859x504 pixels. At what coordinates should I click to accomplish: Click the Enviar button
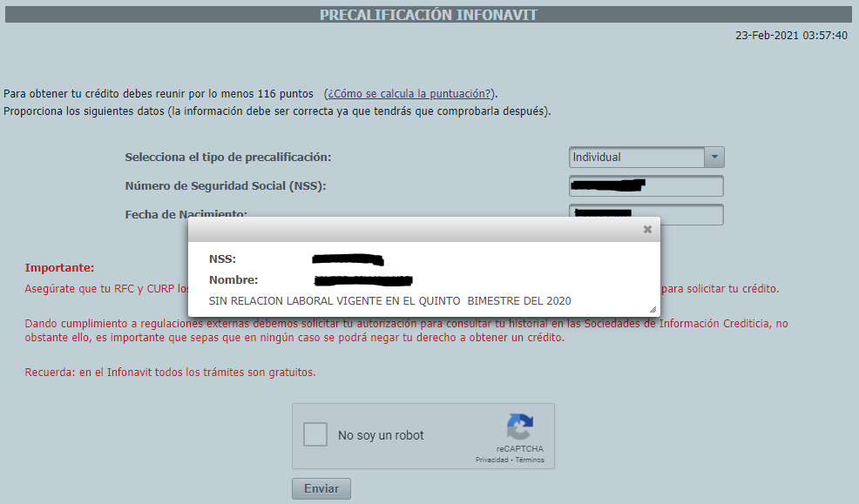321,488
